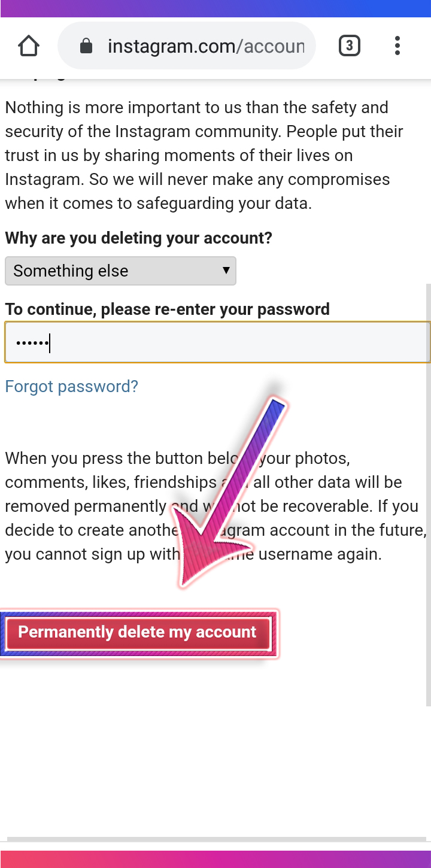Viewport: 431px width, 868px height.
Task: Open the three-dot browser menu
Action: (x=397, y=46)
